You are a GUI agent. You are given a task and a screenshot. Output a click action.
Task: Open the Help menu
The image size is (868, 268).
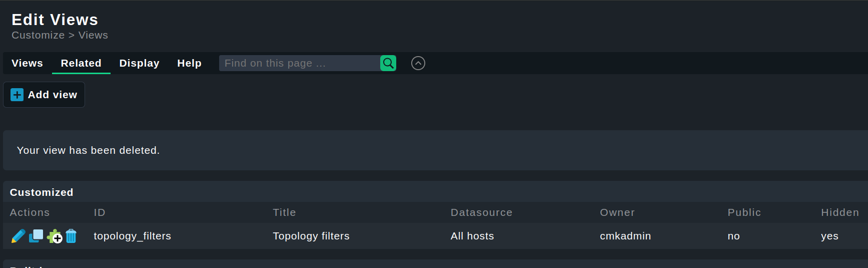click(189, 63)
